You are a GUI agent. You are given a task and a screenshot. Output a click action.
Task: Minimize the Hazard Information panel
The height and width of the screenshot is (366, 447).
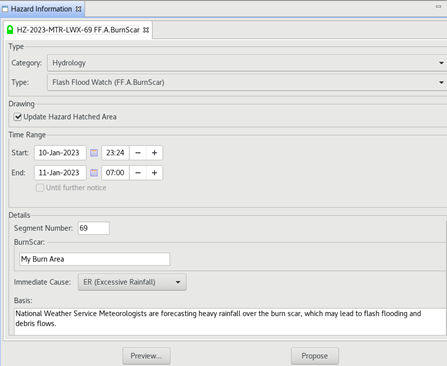coord(438,6)
